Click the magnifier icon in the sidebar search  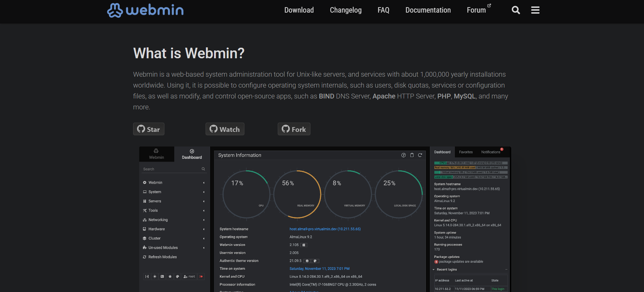(x=203, y=169)
